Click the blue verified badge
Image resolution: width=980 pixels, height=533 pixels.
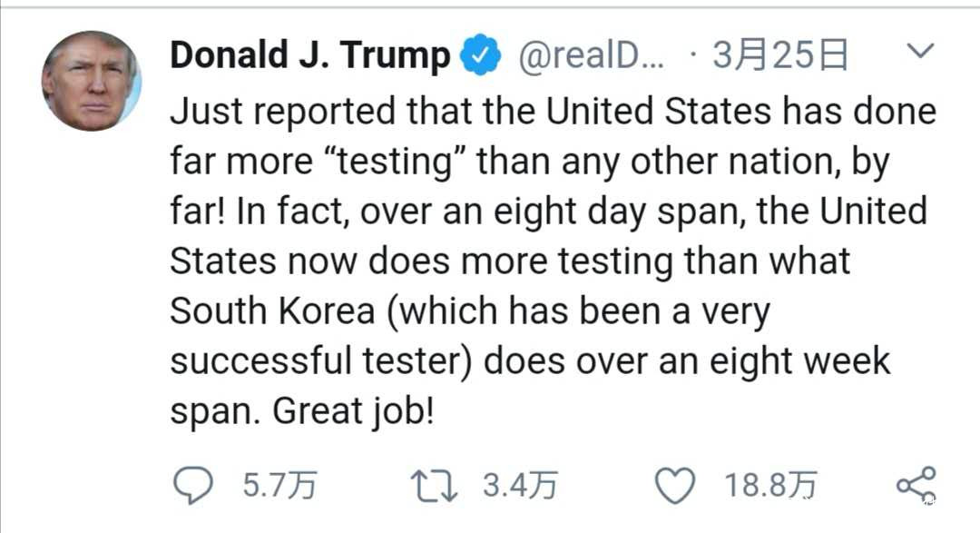coord(481,57)
